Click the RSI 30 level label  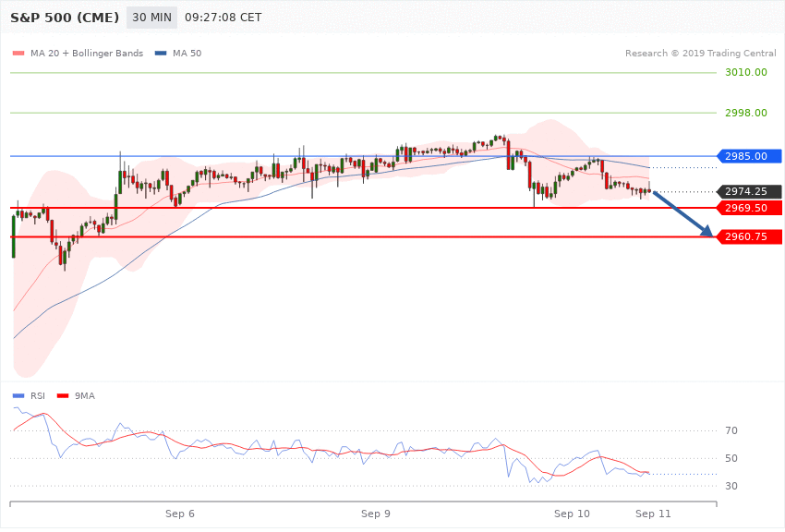[x=731, y=486]
